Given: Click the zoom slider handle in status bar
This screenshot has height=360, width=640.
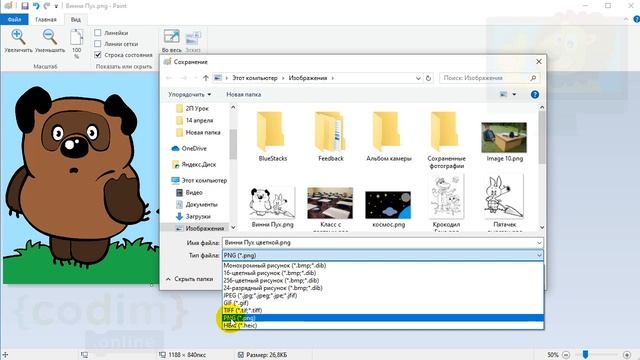Looking at the screenshot, I should 585,354.
